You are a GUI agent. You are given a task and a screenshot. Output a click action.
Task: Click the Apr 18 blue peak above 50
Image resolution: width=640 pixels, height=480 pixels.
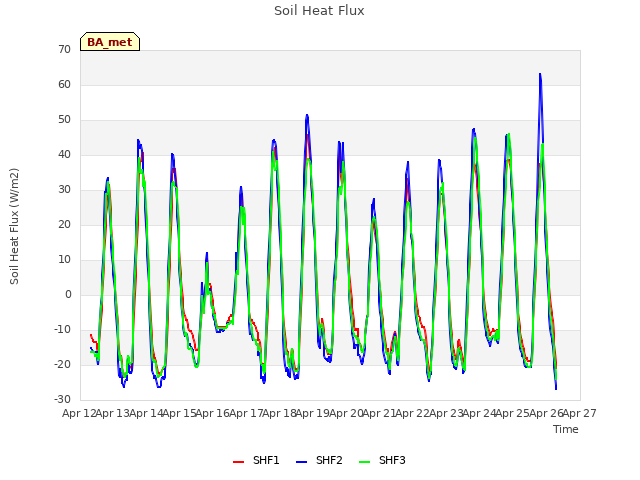307,116
